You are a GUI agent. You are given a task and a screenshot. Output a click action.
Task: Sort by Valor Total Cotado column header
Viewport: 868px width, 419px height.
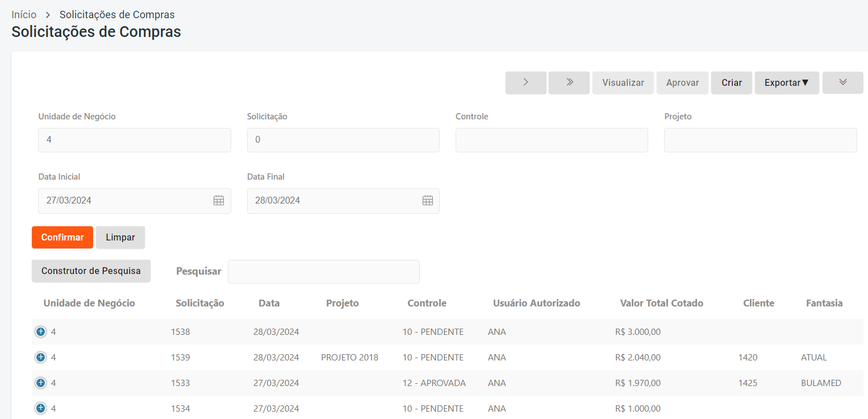click(x=662, y=303)
